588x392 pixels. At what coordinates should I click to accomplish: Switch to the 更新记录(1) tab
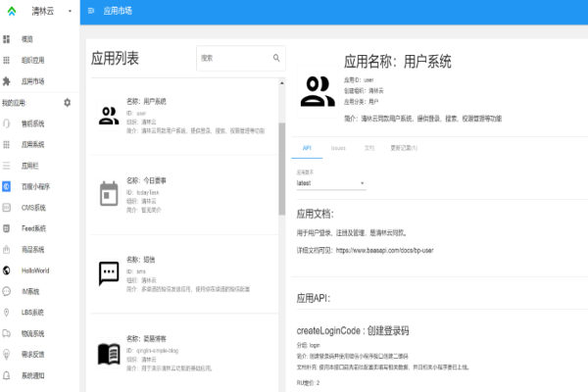pos(404,148)
